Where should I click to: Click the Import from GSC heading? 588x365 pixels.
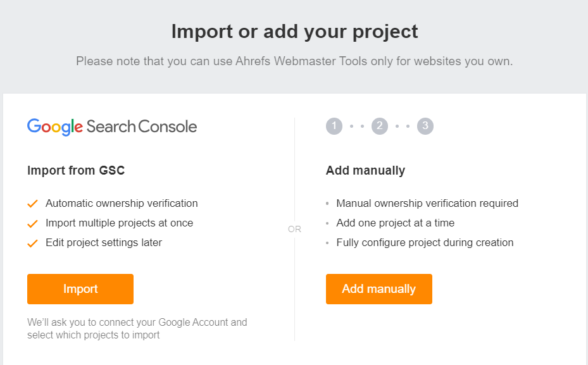pyautogui.click(x=76, y=171)
